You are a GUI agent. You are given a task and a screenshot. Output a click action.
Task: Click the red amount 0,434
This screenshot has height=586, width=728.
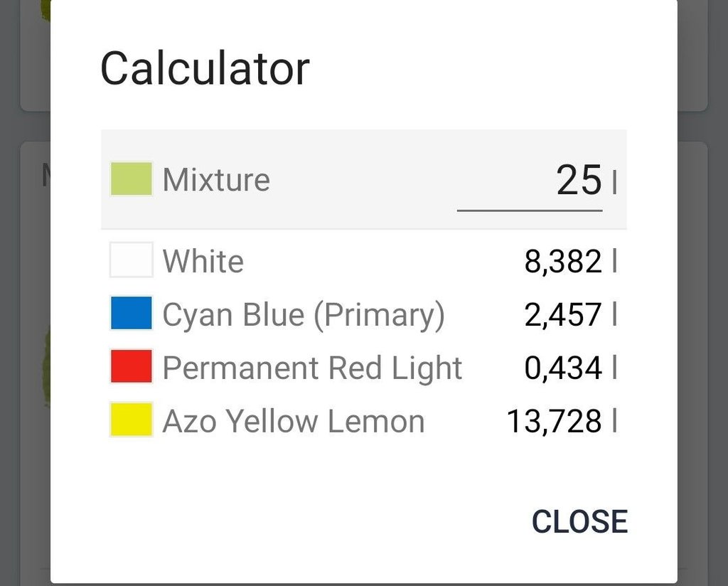point(563,368)
